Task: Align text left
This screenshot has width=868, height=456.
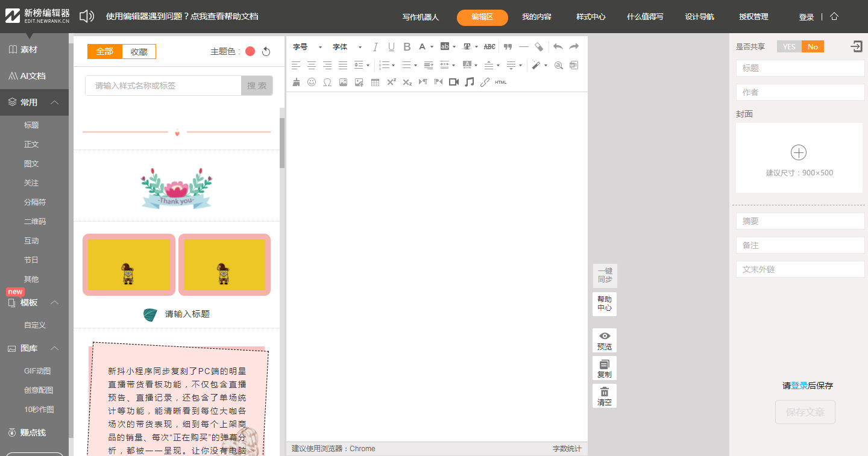Action: pos(296,65)
